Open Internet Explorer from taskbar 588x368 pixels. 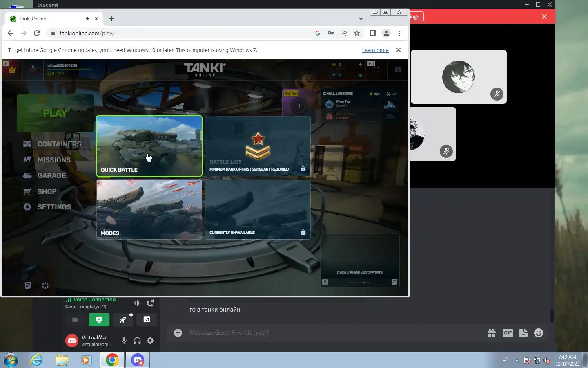37,360
